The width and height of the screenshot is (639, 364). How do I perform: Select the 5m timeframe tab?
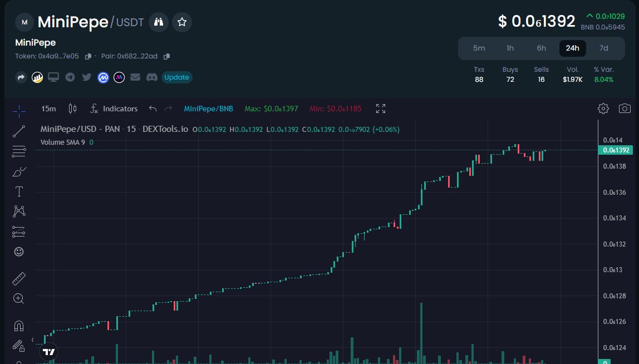[479, 48]
